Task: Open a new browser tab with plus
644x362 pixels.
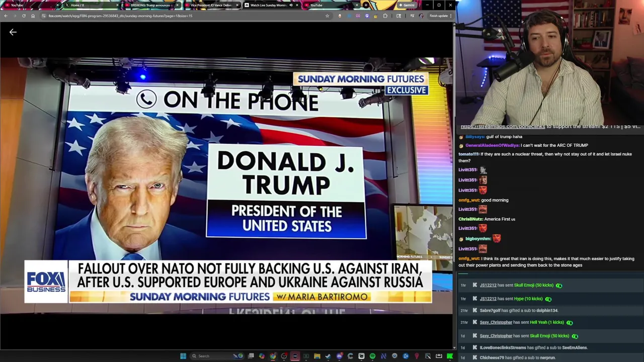Action: click(366, 5)
